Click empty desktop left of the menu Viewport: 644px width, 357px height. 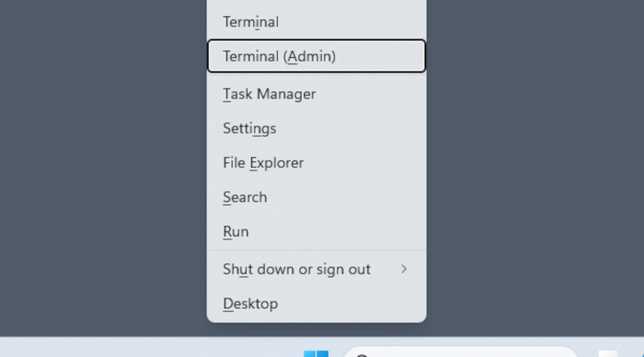pyautogui.click(x=97, y=161)
